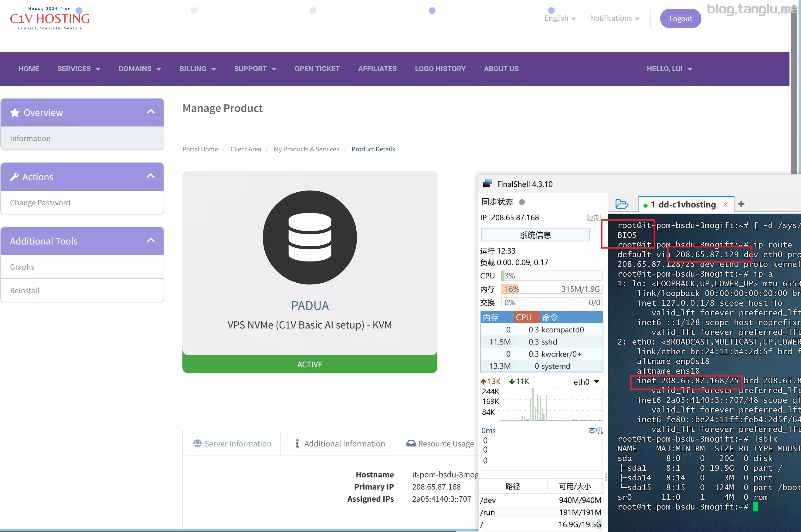Sort process list by 命令 column
This screenshot has height=532, width=801.
tap(572, 318)
